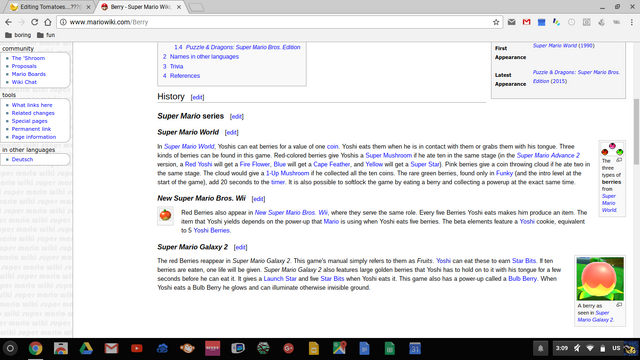Screen dimensions: 640x360
Task: Open the Google+ shelf icon
Action: [289, 349]
